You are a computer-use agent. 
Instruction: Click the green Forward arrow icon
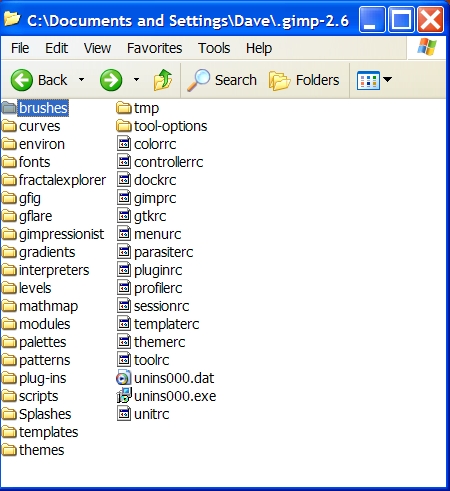111,80
